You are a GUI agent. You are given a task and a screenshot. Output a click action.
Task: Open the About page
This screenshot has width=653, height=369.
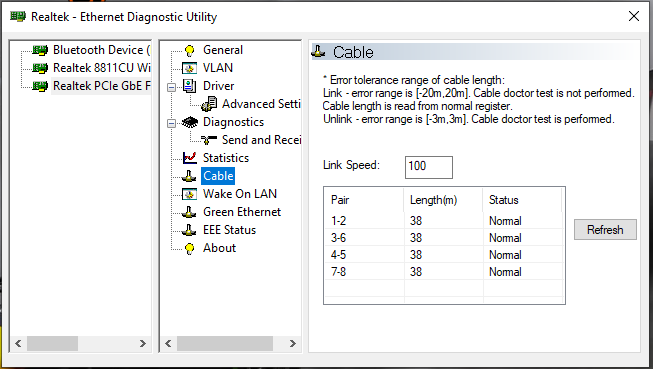(219, 248)
